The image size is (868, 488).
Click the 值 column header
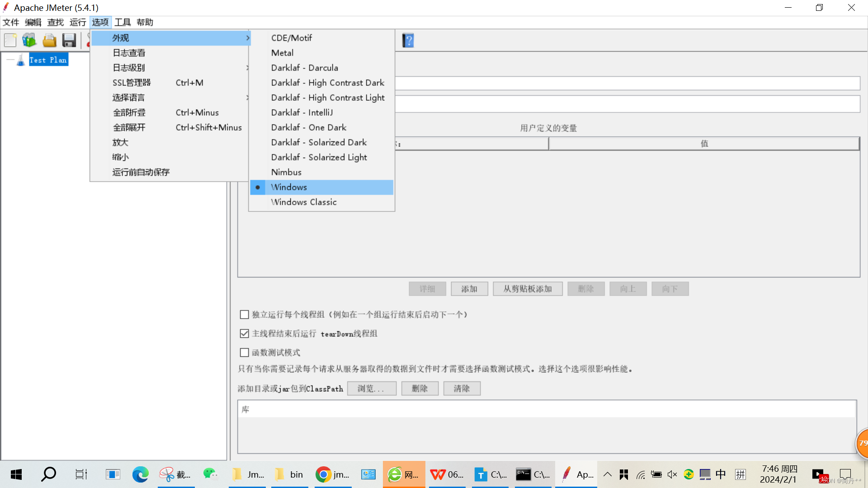pos(704,144)
